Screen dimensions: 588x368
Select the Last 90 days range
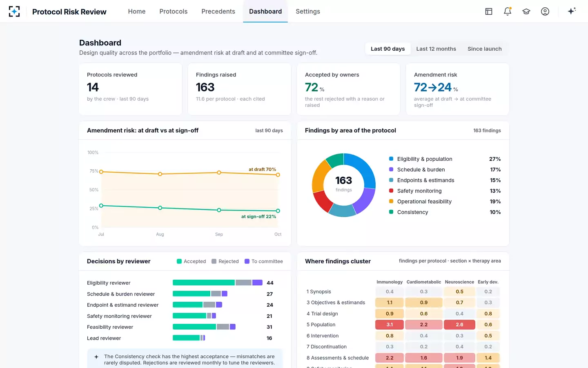click(x=388, y=49)
